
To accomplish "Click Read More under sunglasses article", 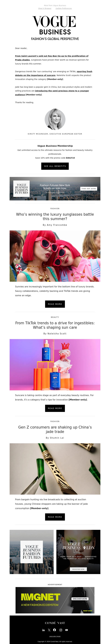I will [x=55, y=304].
